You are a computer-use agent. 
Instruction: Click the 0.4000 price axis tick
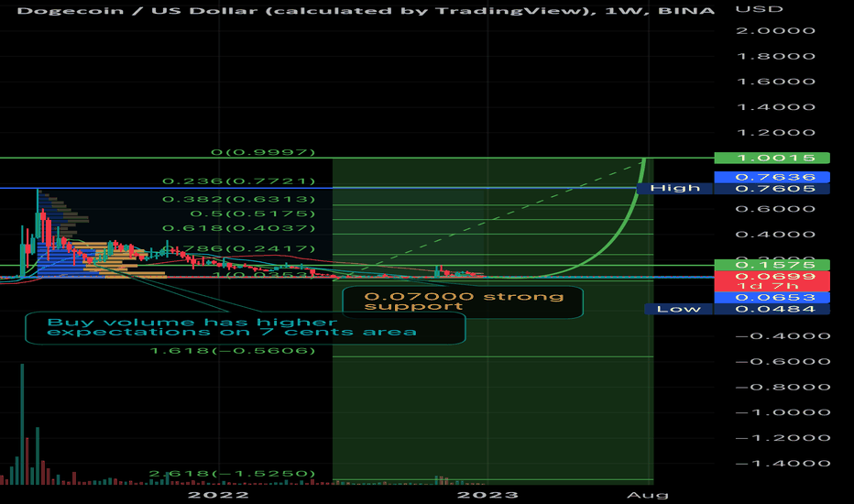point(775,235)
